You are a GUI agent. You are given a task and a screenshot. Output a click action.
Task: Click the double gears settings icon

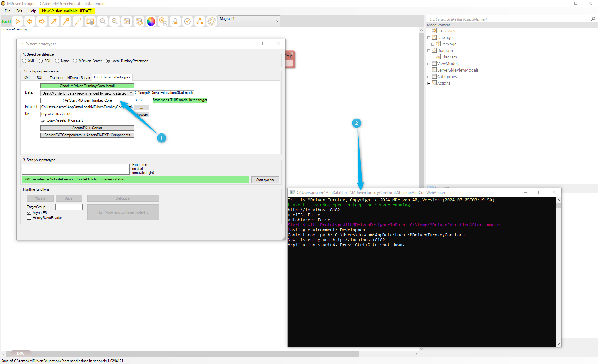point(163,21)
